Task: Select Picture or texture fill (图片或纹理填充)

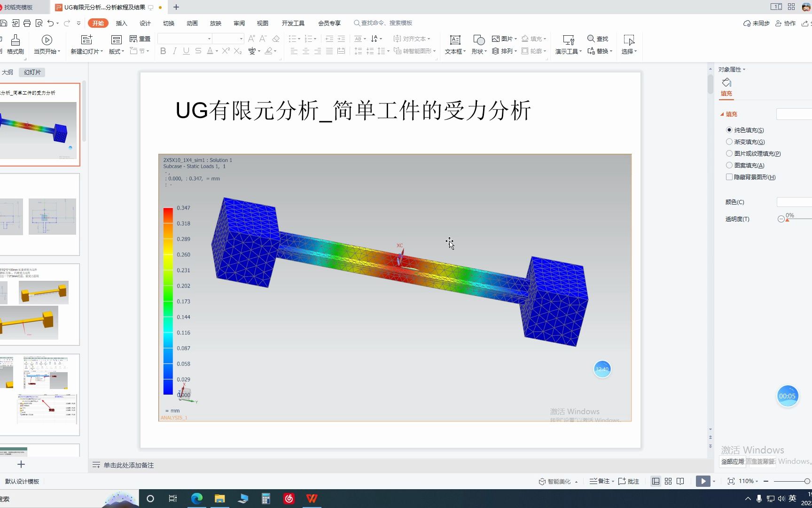Action: pyautogui.click(x=729, y=153)
